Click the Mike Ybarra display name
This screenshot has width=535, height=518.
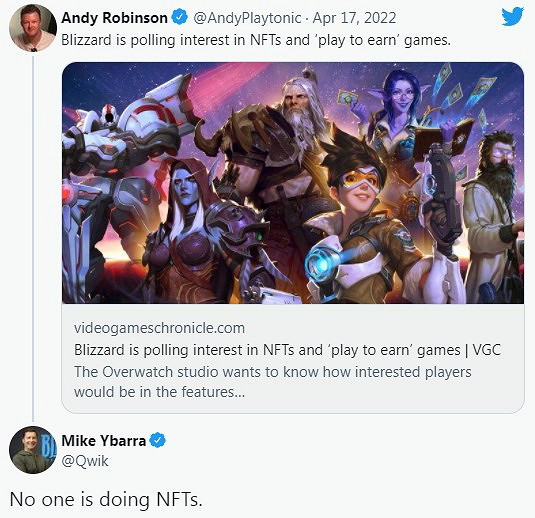point(104,441)
